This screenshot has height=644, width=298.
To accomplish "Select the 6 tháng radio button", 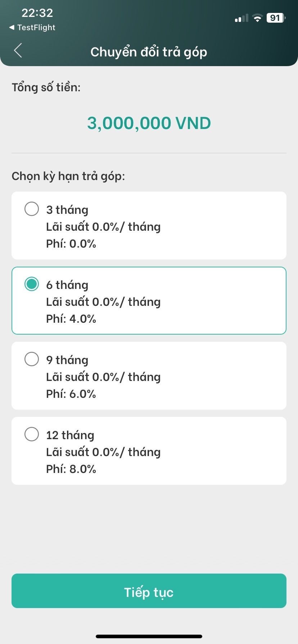I will pyautogui.click(x=32, y=284).
